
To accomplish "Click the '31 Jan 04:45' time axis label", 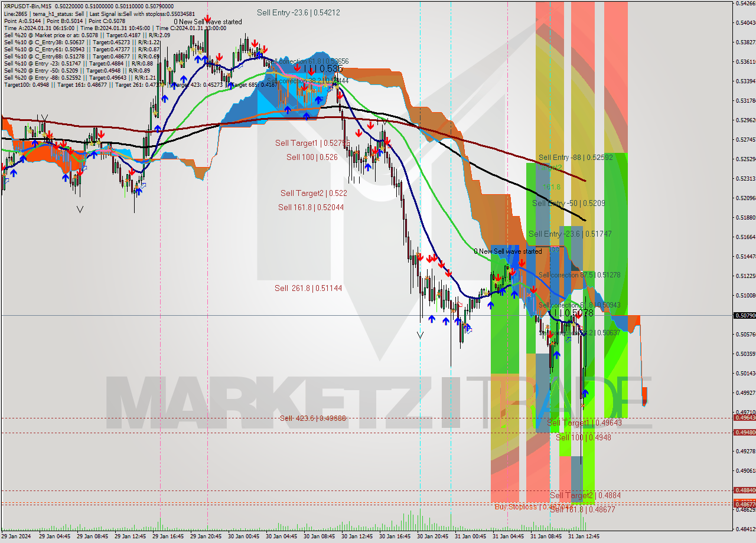I will coord(507,537).
